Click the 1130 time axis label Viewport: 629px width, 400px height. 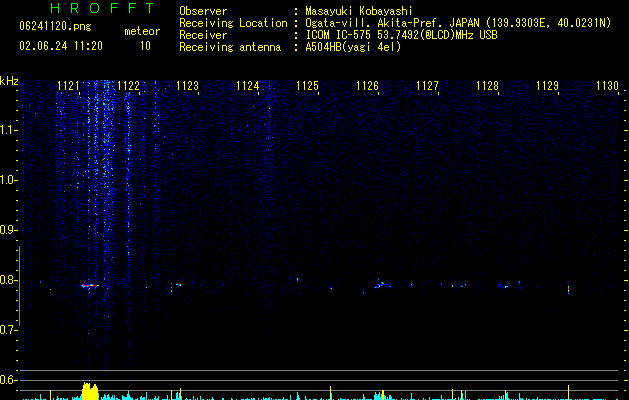click(x=607, y=86)
